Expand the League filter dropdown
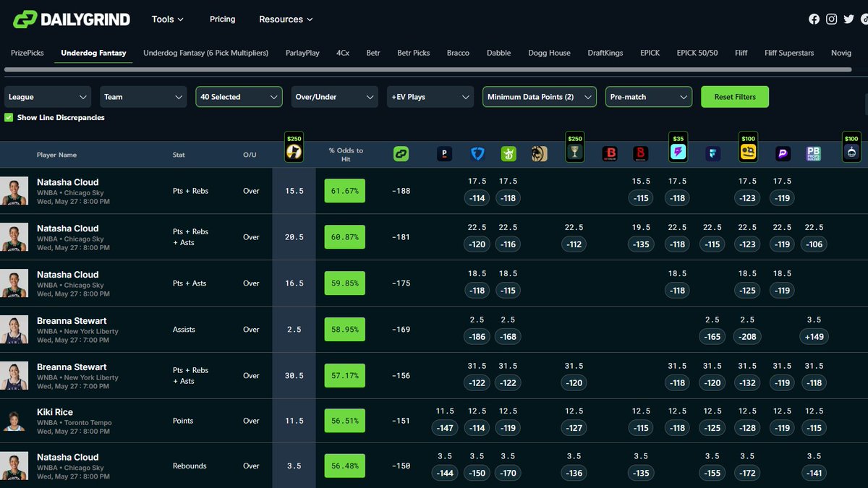 48,97
